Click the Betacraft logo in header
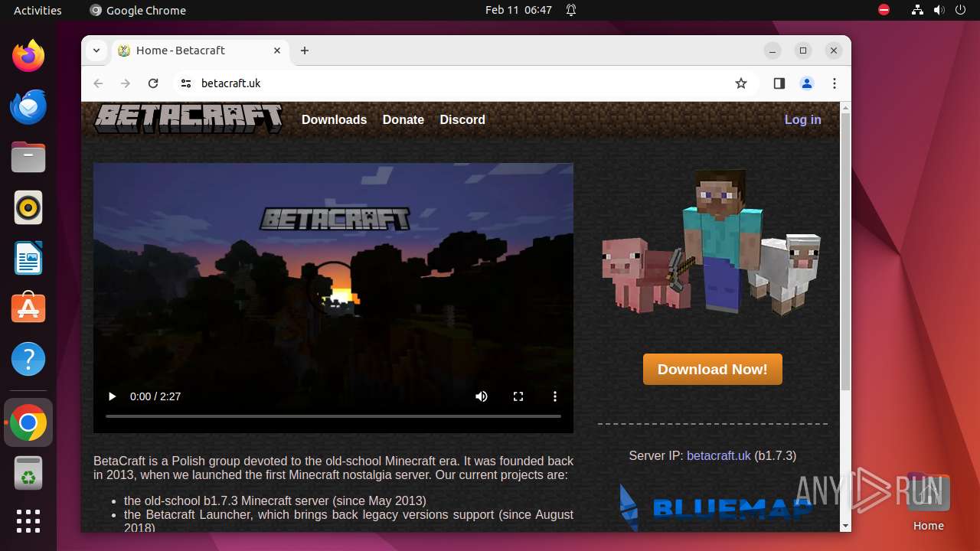 point(188,119)
